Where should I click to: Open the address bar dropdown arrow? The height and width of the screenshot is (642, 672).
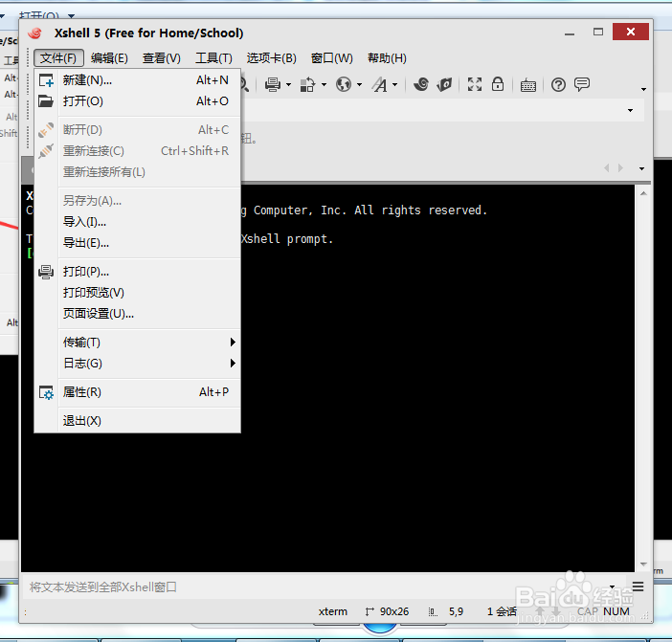(x=631, y=110)
